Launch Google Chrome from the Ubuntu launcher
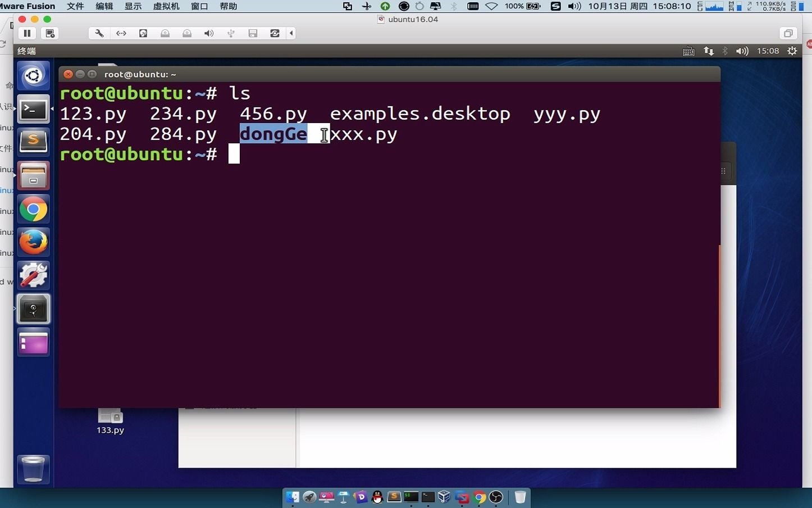 pos(34,209)
